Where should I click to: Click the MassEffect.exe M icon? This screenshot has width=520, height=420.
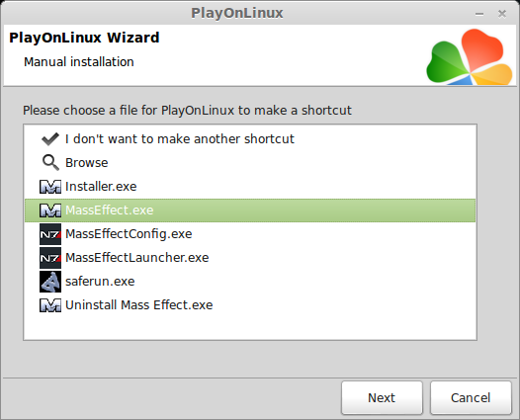(50, 210)
